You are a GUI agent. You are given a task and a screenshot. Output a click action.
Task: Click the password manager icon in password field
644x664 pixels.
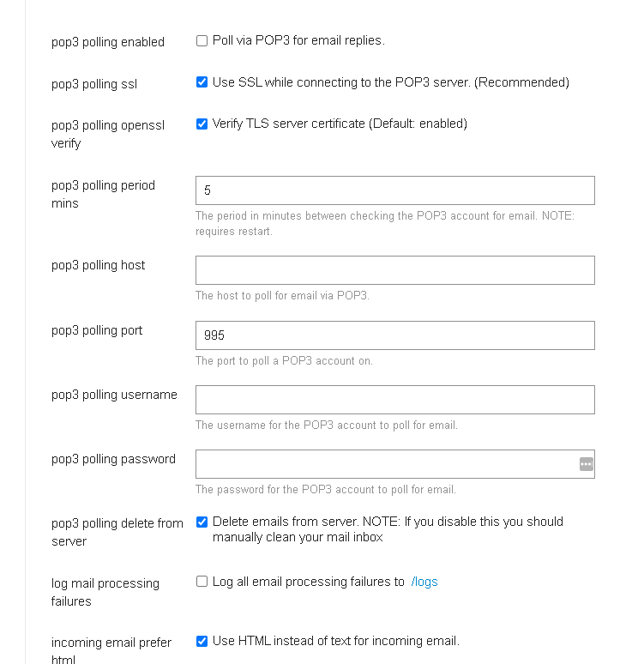tap(586, 464)
